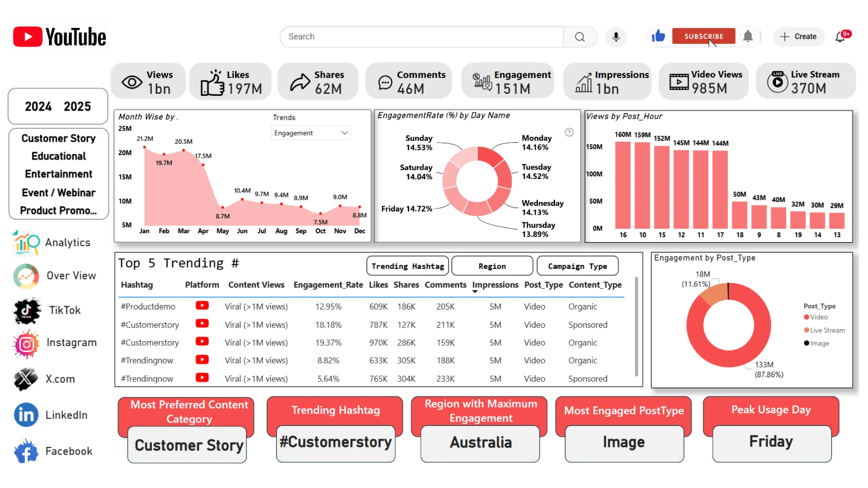Click the Customer Story result card

[187, 445]
